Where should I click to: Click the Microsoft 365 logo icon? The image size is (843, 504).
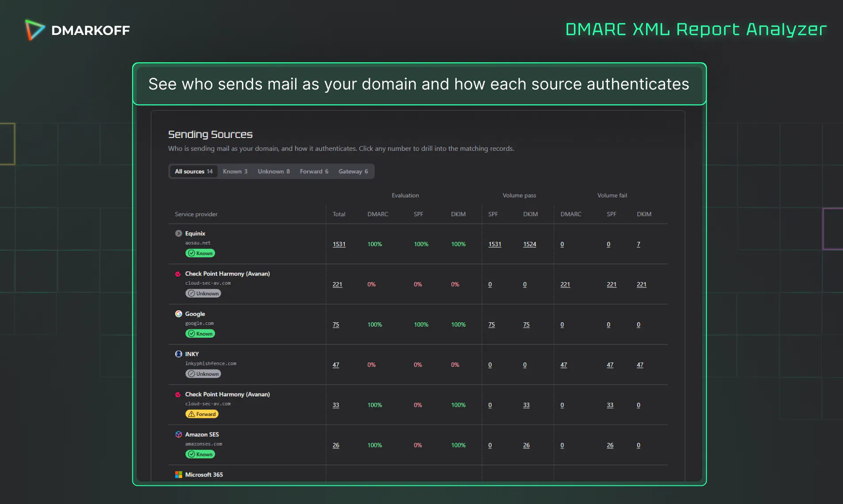point(178,475)
